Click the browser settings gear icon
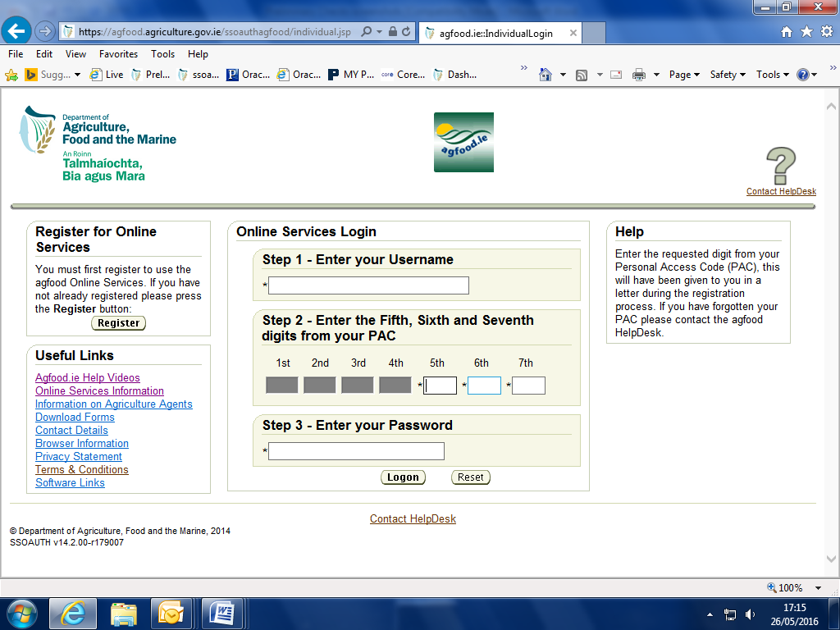This screenshot has height=630, width=840. pos(826,32)
